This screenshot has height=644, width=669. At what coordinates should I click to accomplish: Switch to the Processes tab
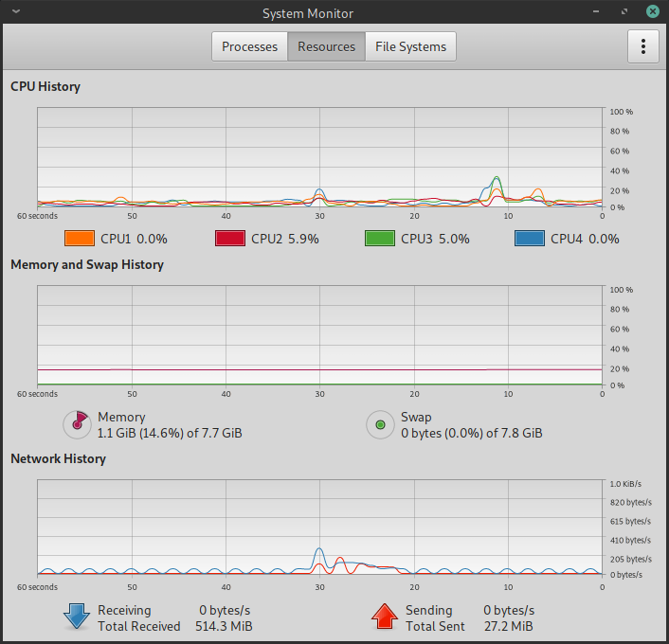(x=249, y=46)
